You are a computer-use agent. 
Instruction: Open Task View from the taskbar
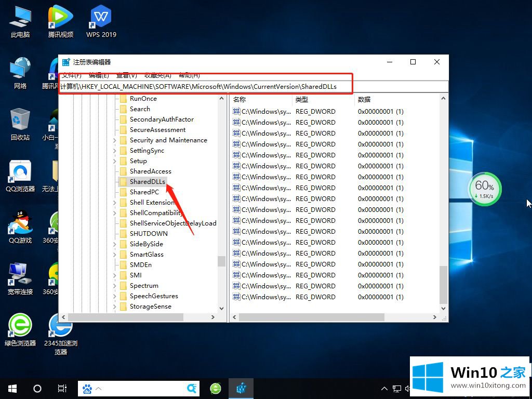click(62, 388)
